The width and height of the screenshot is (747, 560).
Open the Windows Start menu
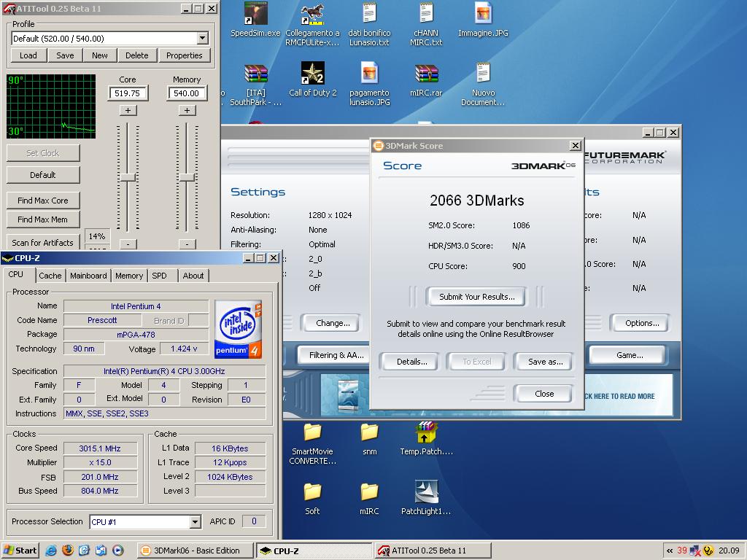(20, 551)
